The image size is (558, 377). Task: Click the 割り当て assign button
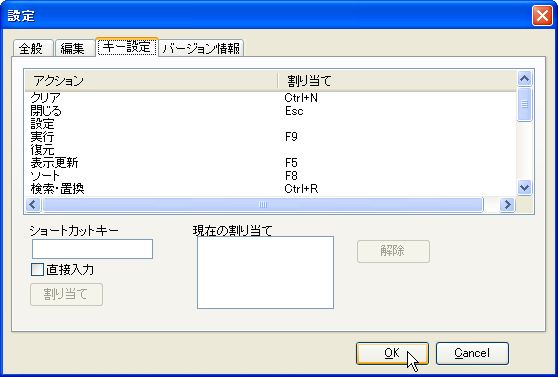(67, 294)
